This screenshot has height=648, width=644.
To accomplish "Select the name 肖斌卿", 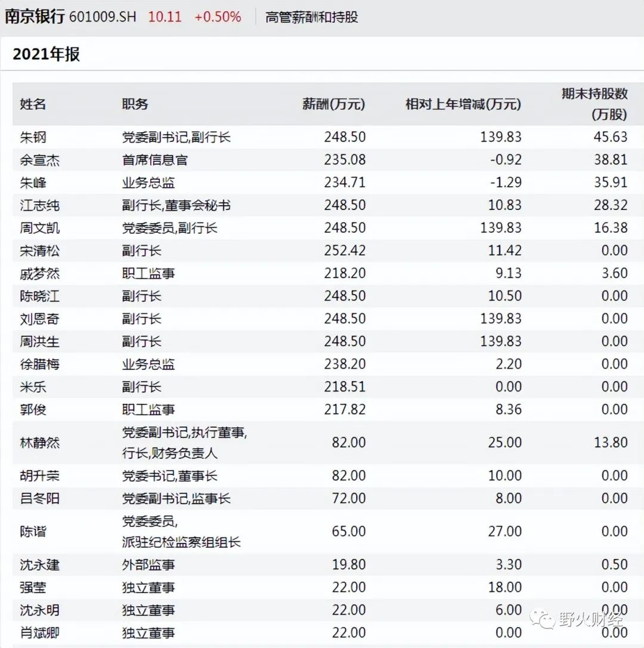I will click(40, 633).
